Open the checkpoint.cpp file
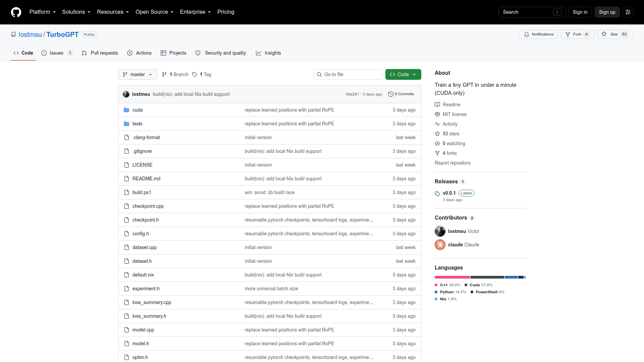The height and width of the screenshot is (362, 644). pos(148,206)
